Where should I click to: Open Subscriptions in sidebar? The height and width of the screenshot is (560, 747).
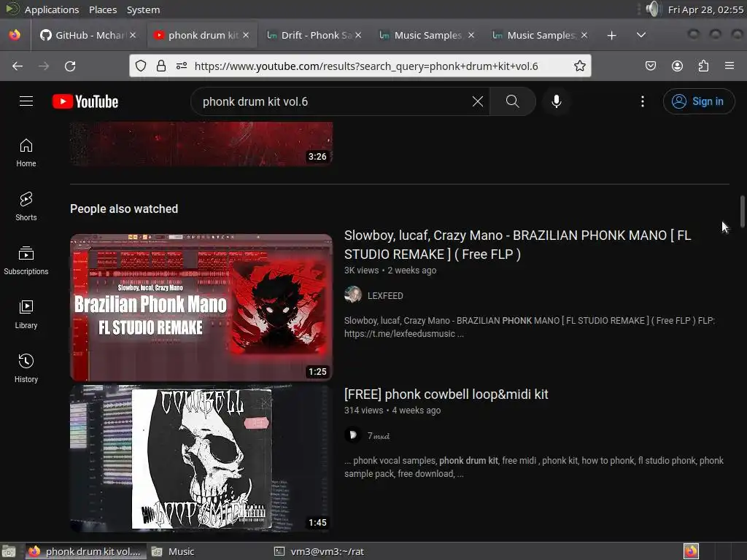click(26, 260)
